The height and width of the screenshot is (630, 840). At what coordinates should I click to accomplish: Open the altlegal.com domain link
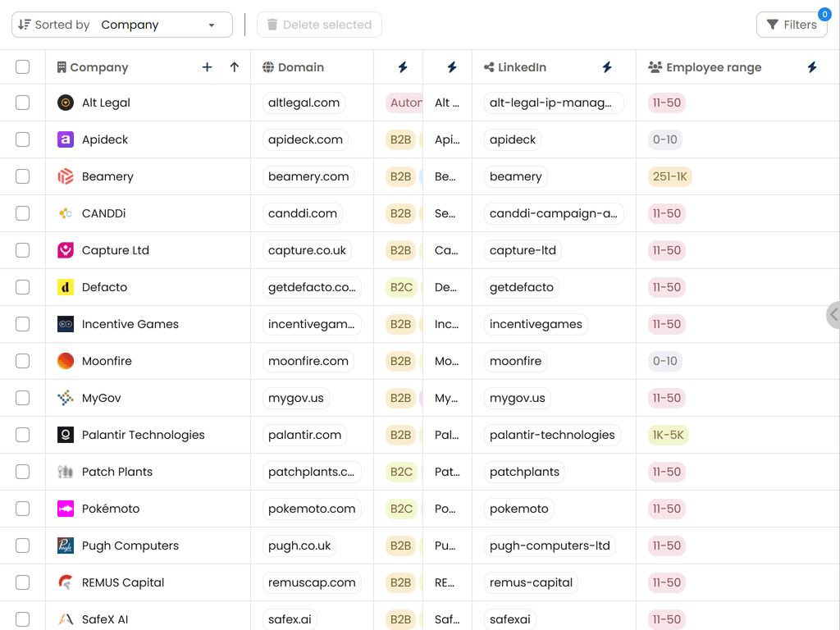coord(304,103)
